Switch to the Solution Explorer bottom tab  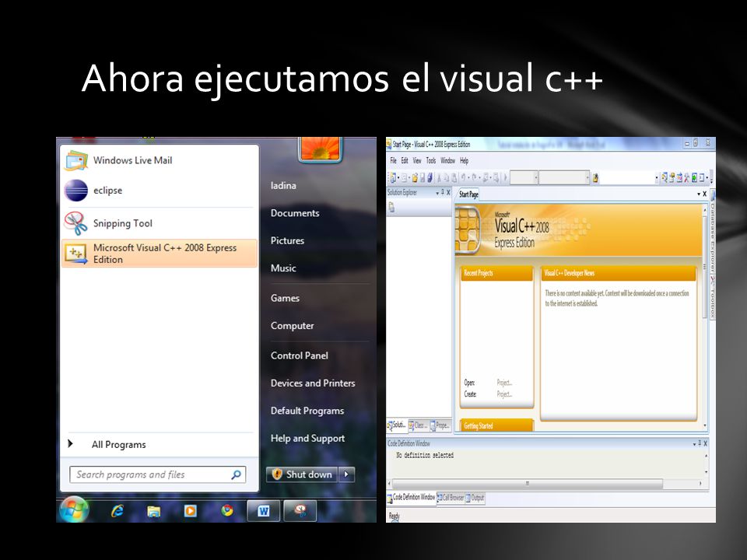coord(397,425)
